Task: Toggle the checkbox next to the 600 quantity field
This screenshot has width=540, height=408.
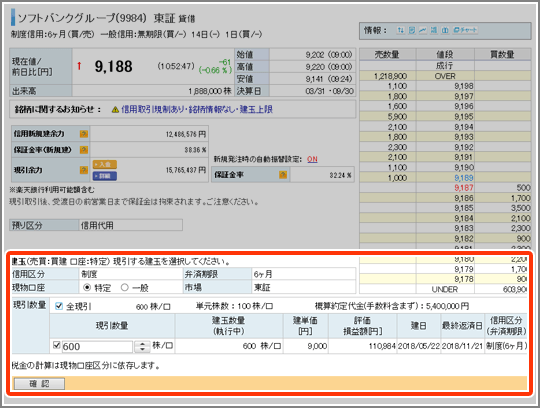Action: point(57,345)
